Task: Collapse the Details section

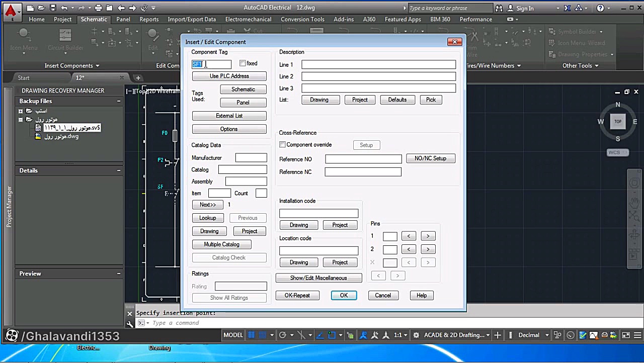Action: coord(119,170)
